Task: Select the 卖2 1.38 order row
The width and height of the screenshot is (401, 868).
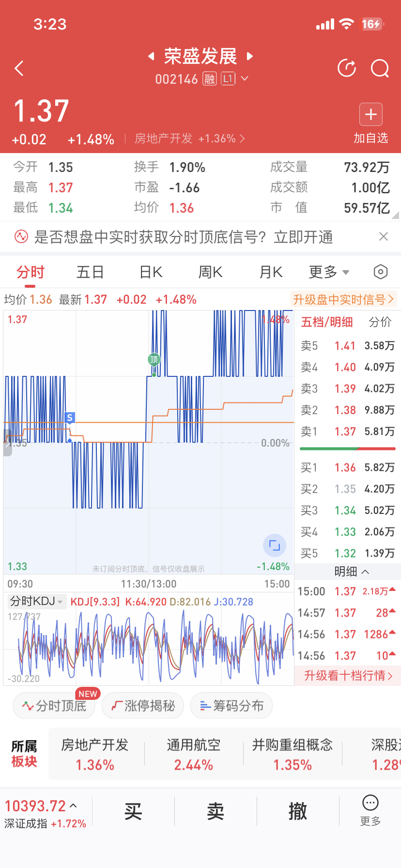Action: (x=348, y=410)
